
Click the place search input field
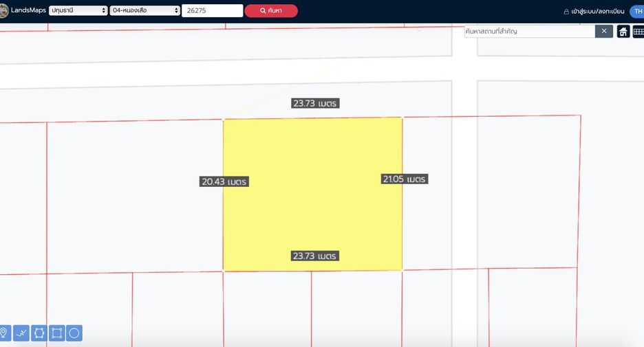click(x=529, y=31)
